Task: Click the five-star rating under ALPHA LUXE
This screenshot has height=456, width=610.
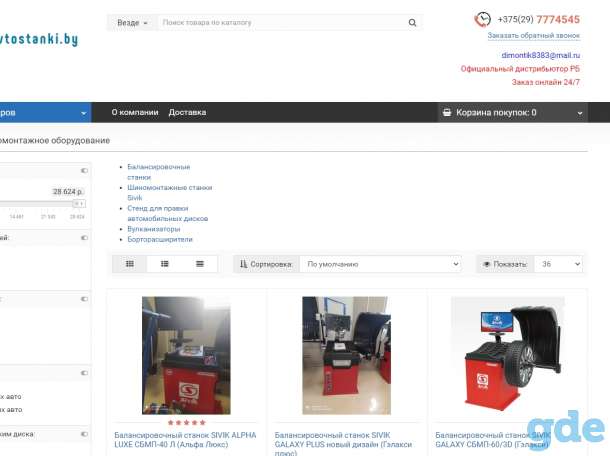Action: [187, 423]
